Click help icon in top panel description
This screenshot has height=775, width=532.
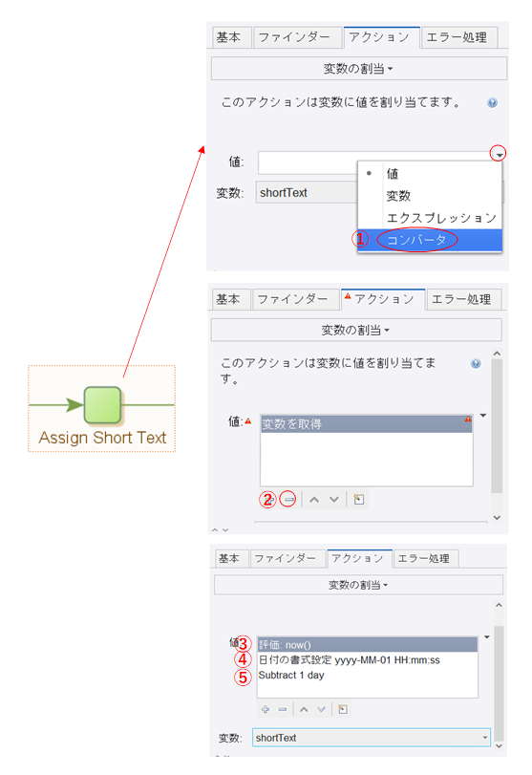[x=492, y=103]
